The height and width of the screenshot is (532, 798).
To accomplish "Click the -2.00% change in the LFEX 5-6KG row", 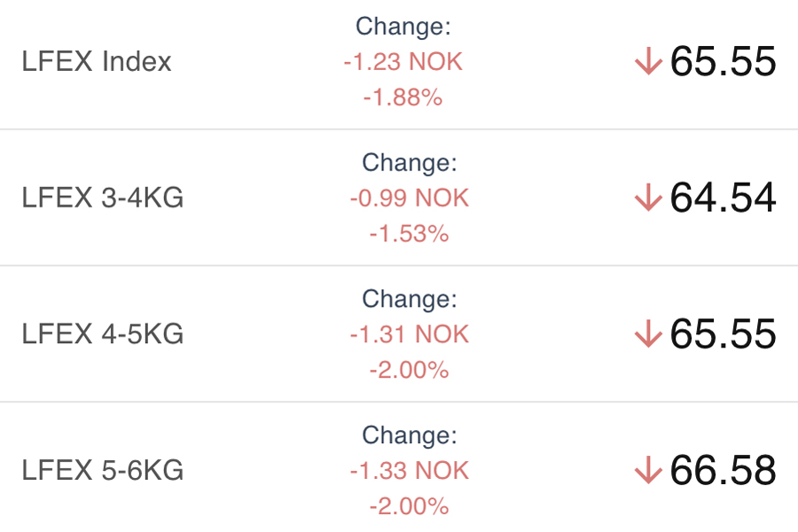I will [409, 506].
